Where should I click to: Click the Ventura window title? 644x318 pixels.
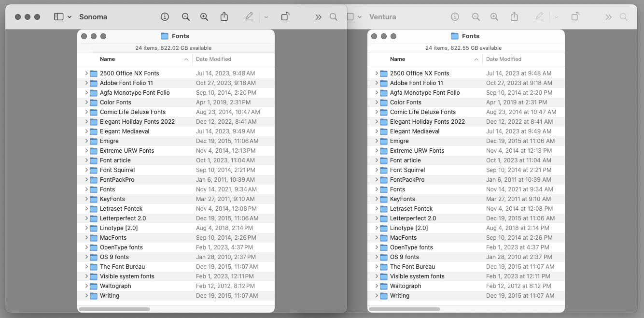coord(383,17)
